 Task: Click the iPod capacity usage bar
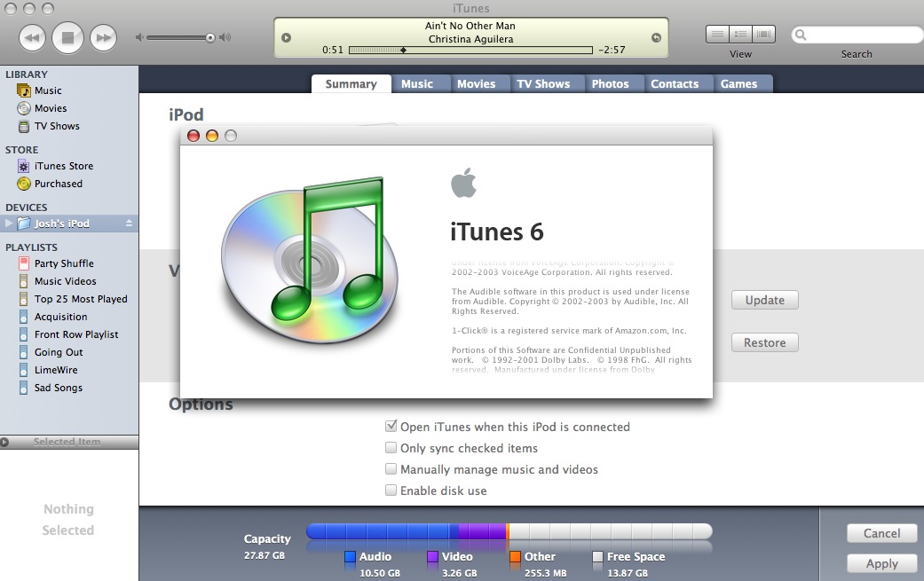click(509, 531)
